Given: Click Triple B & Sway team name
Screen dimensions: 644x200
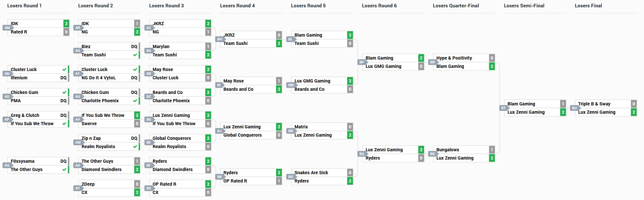Looking at the screenshot, I should pyautogui.click(x=594, y=104).
